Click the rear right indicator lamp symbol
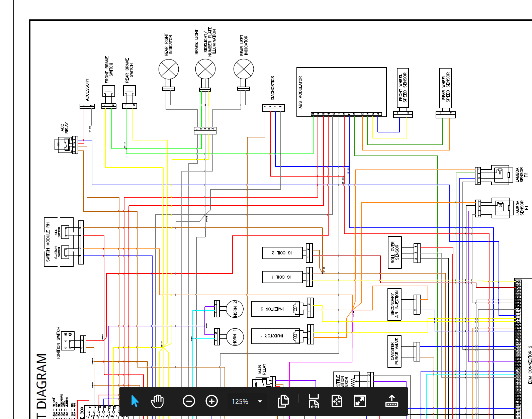Viewport: 532px width, 419px height. [169, 69]
